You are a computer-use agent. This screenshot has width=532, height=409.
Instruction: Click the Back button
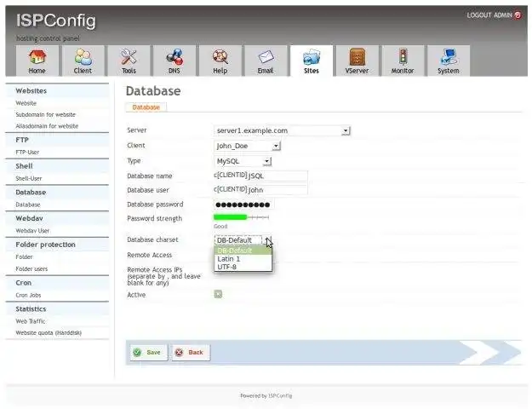tap(191, 352)
